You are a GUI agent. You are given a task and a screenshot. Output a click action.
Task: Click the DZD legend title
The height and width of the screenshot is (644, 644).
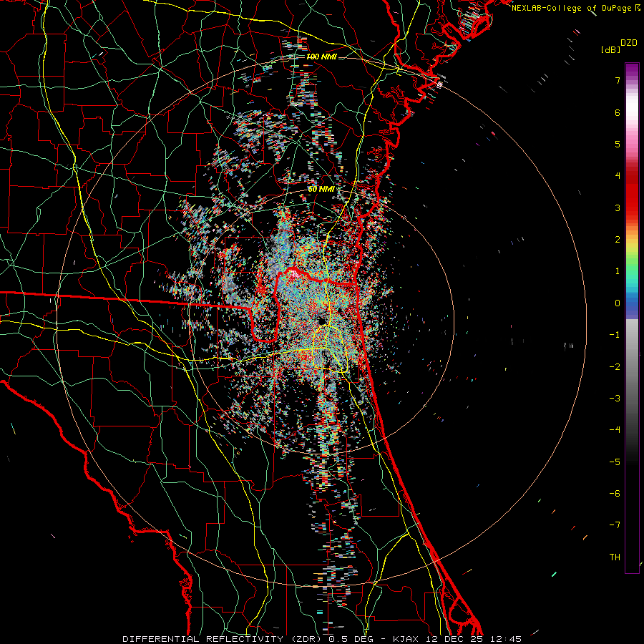pos(629,43)
